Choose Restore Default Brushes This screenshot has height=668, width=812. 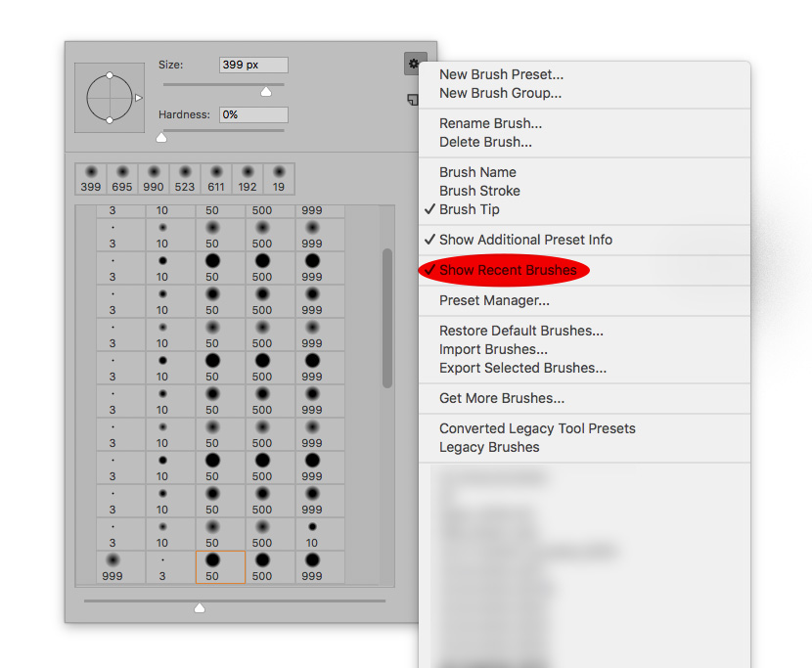click(x=520, y=331)
